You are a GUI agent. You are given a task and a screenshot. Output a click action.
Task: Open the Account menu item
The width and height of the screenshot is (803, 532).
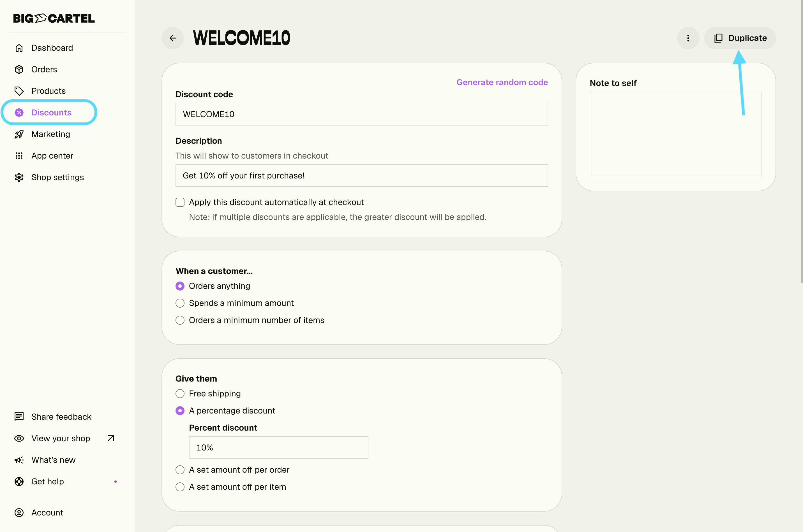tap(47, 513)
